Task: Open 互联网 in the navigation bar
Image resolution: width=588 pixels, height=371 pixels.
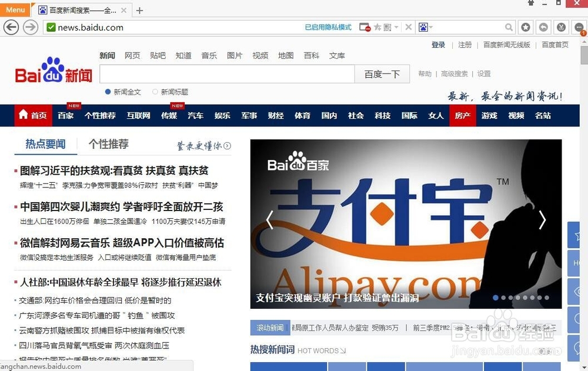Action: (x=138, y=115)
